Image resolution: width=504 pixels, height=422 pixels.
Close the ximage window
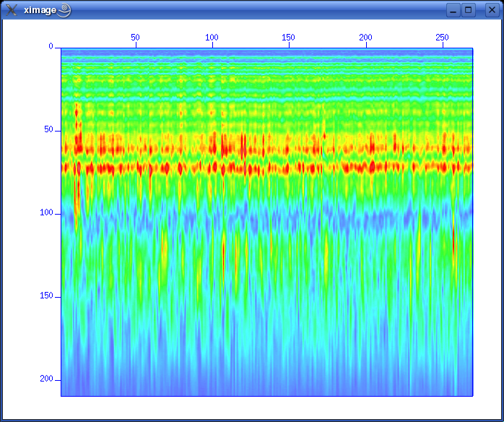pos(491,10)
